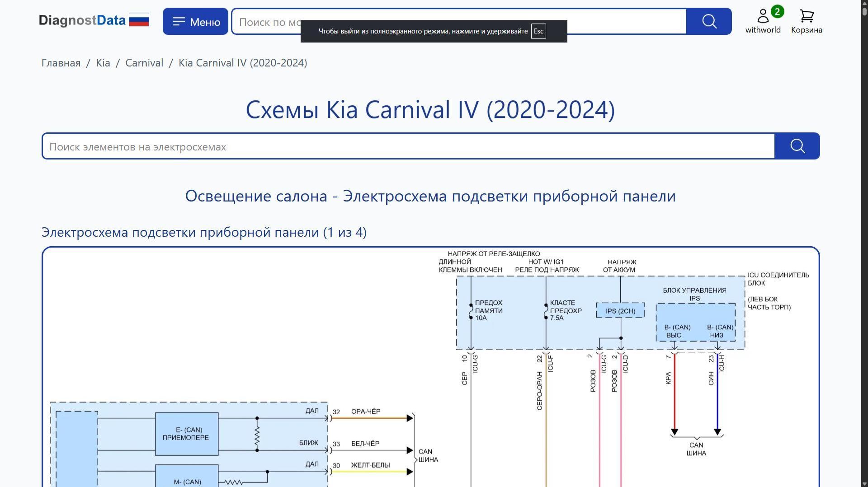Click the green notification badge showing 2
The width and height of the screenshot is (868, 487).
click(777, 13)
